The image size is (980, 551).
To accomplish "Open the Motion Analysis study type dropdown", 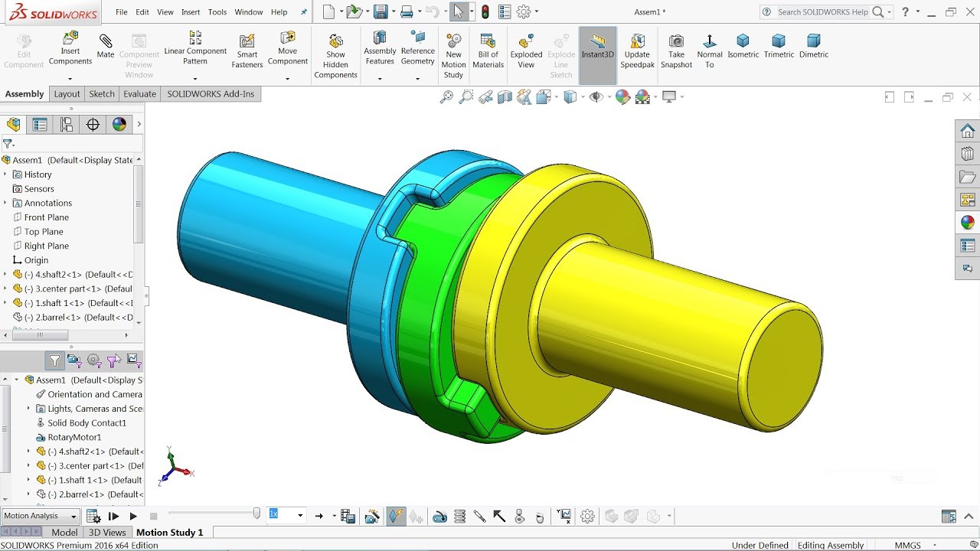I will tap(41, 516).
